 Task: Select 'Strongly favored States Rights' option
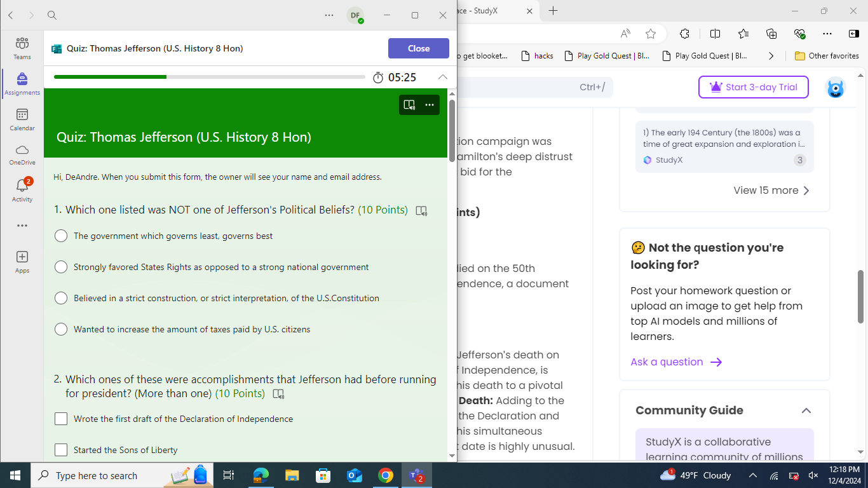pyautogui.click(x=61, y=267)
